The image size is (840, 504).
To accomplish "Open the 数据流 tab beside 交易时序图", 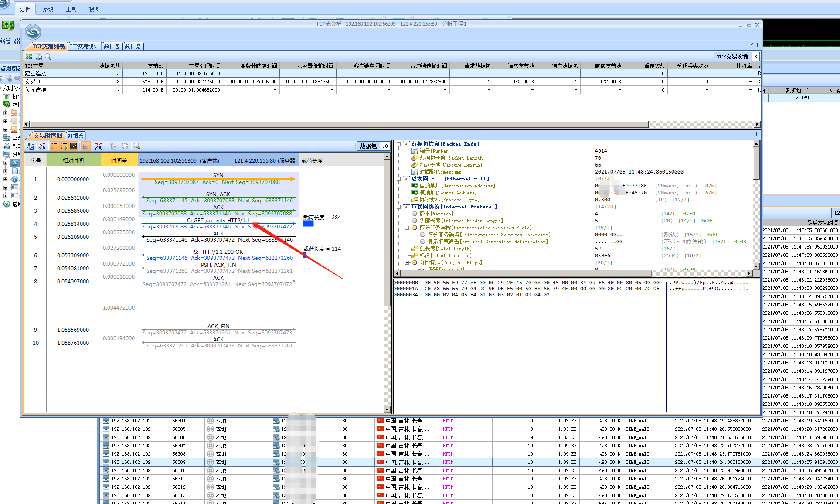I will coord(75,136).
